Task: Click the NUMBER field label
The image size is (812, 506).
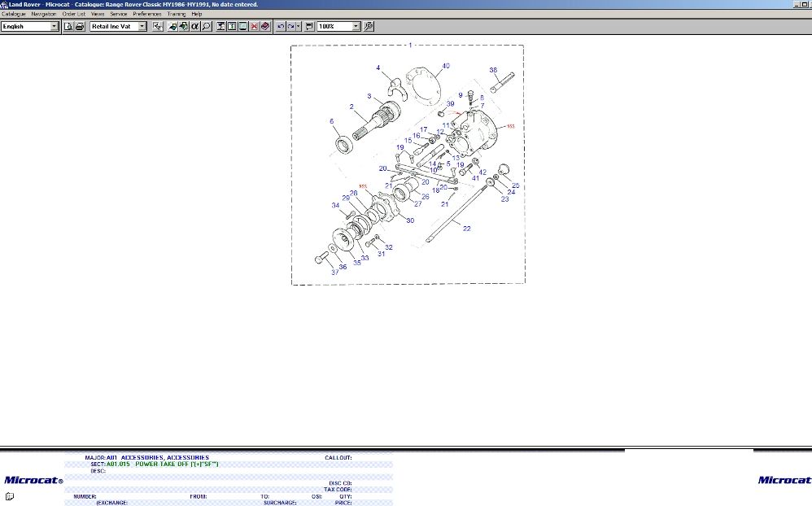Action: [85, 496]
